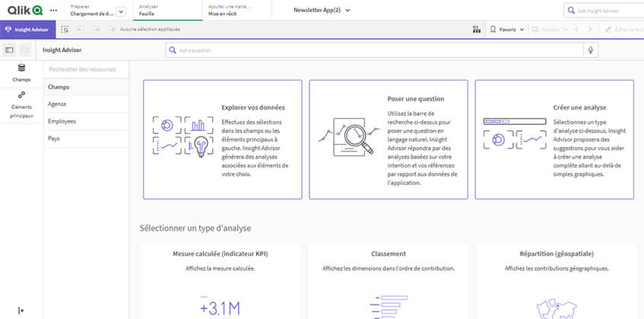Click the Insight Advisor panel title
The width and height of the screenshot is (644, 319).
[62, 50]
